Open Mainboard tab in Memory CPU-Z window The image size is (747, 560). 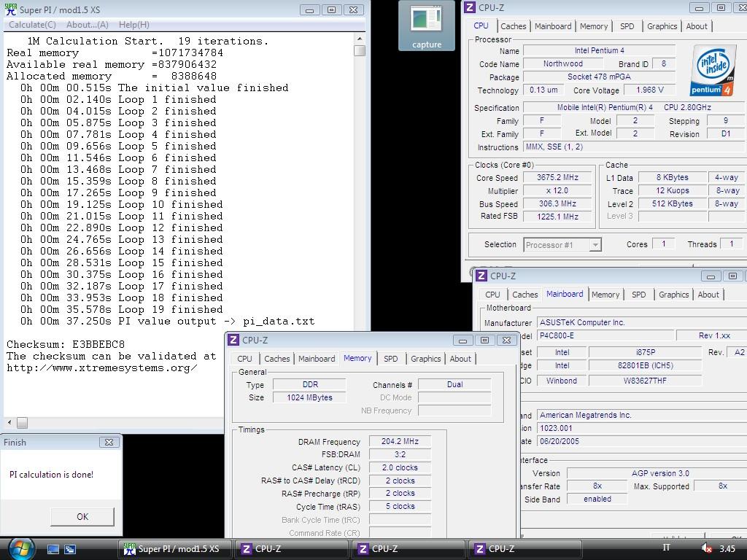[x=317, y=359]
